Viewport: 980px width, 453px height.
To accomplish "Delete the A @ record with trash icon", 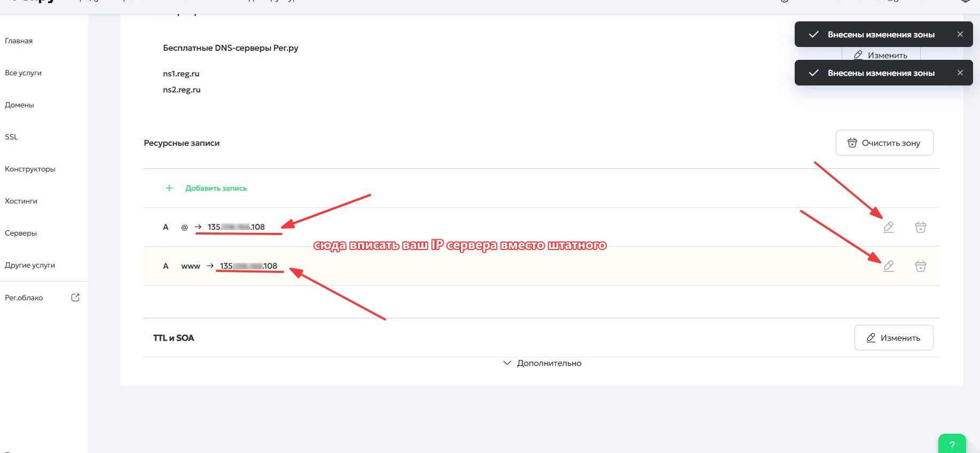I will pos(921,227).
